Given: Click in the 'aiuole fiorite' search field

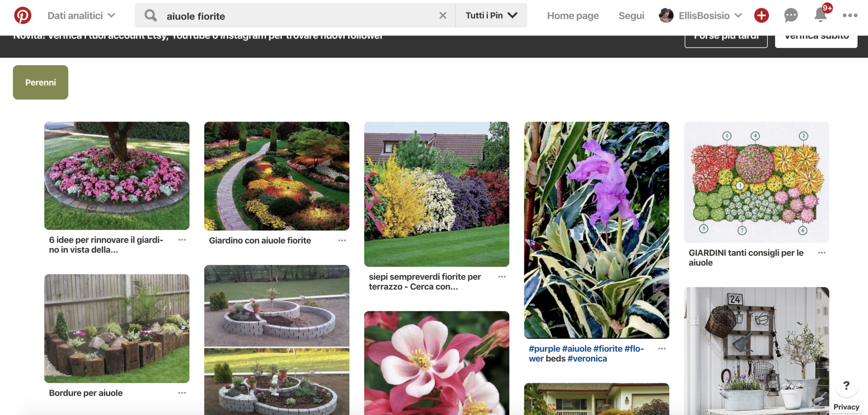Looking at the screenshot, I should point(297,16).
